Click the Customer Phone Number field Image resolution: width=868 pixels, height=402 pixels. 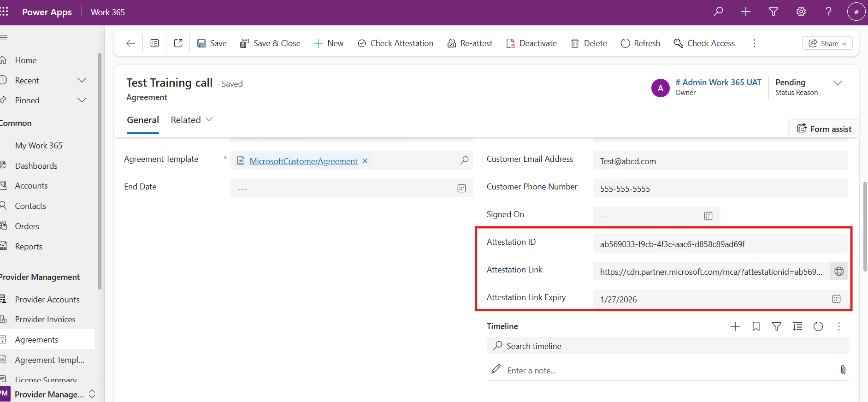(720, 188)
